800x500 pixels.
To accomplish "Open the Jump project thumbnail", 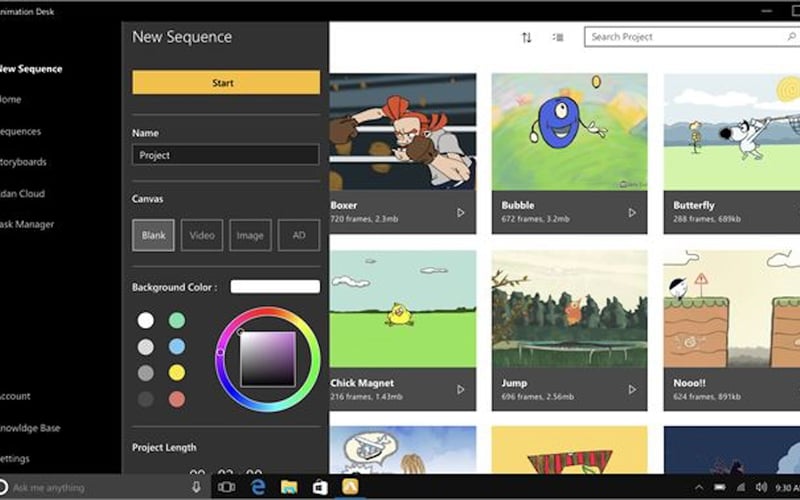I will point(569,309).
